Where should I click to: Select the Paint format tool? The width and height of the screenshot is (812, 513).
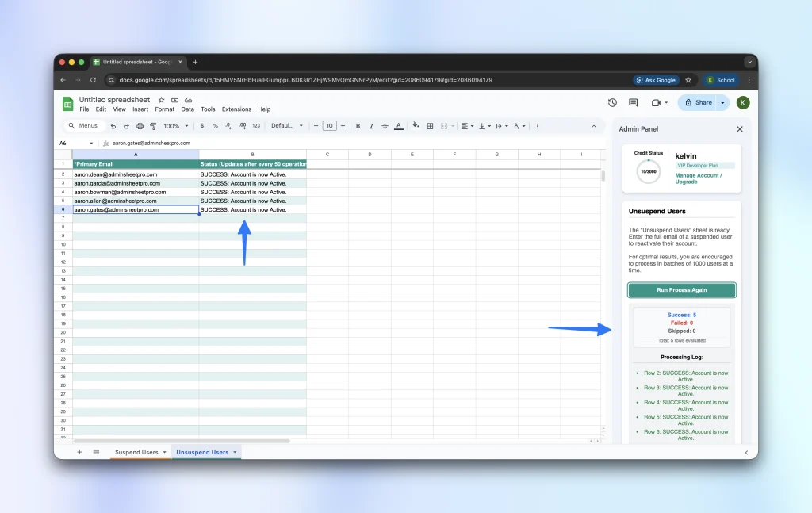click(x=153, y=126)
